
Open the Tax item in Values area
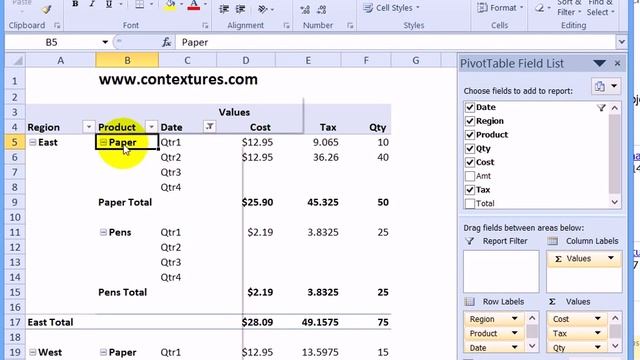[x=577, y=333]
